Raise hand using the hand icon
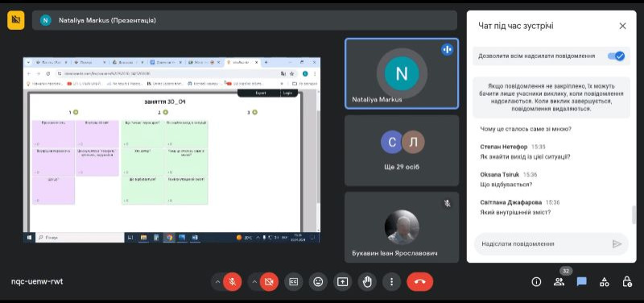The image size is (644, 303). coord(367,281)
